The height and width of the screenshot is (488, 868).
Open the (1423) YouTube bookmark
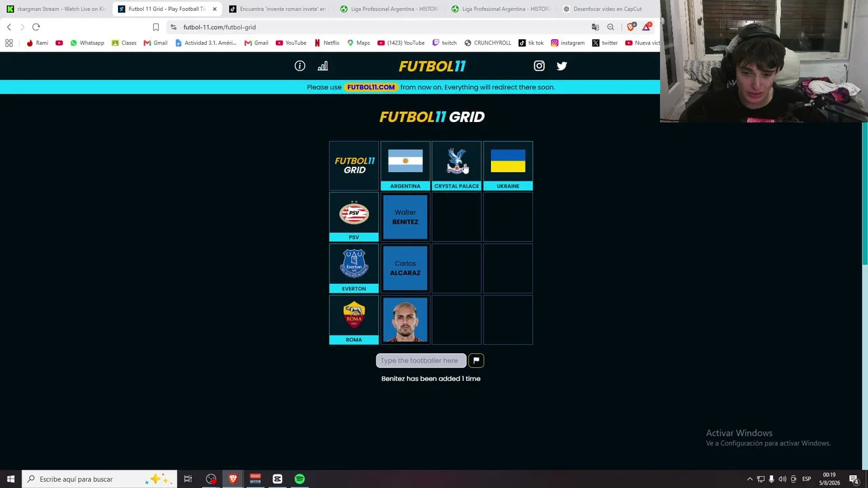(x=401, y=43)
